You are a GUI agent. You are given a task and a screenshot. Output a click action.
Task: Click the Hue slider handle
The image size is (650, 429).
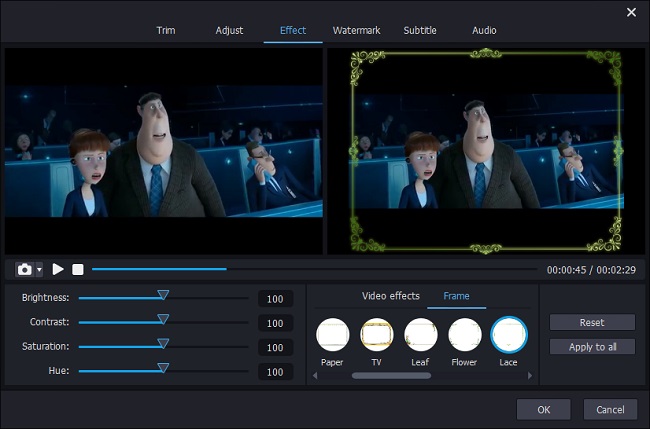pos(163,368)
